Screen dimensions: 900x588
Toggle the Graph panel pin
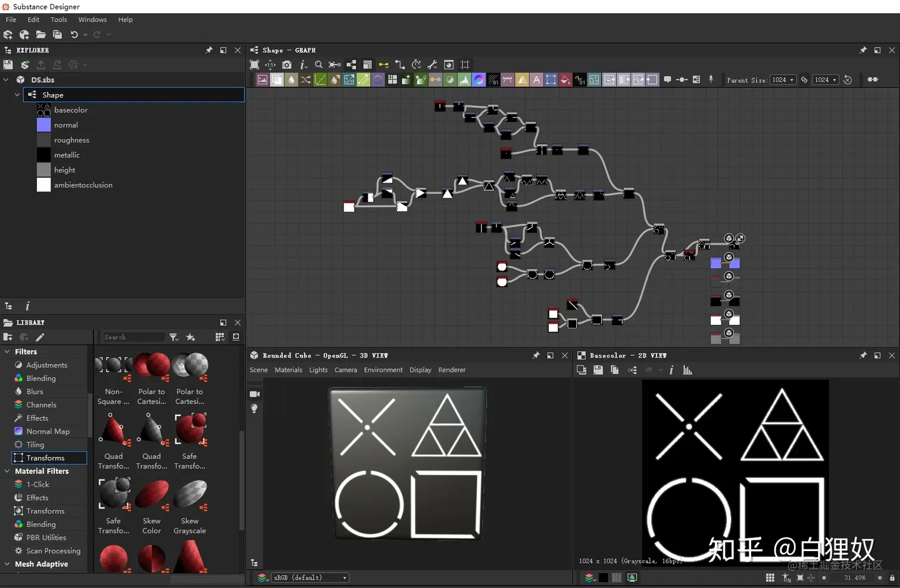863,51
